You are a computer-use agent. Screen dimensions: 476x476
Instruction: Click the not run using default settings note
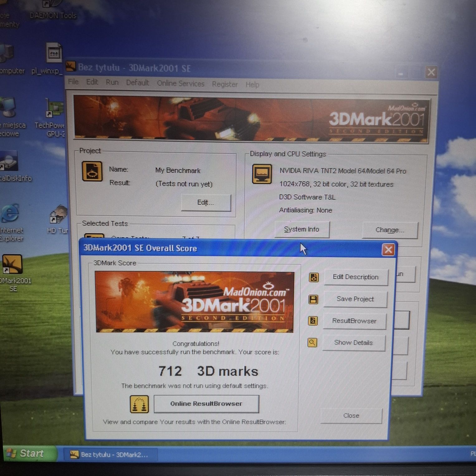[194, 386]
